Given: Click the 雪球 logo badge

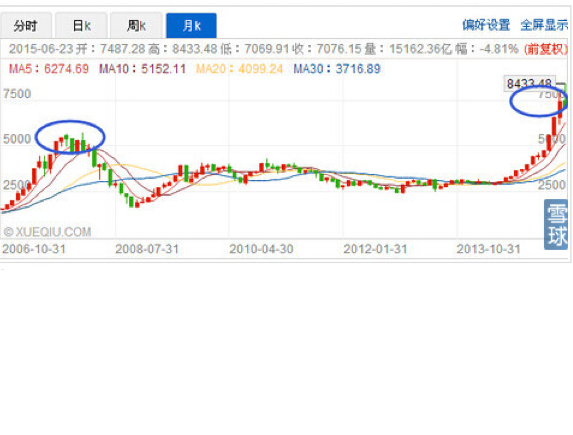Looking at the screenshot, I should tap(556, 224).
